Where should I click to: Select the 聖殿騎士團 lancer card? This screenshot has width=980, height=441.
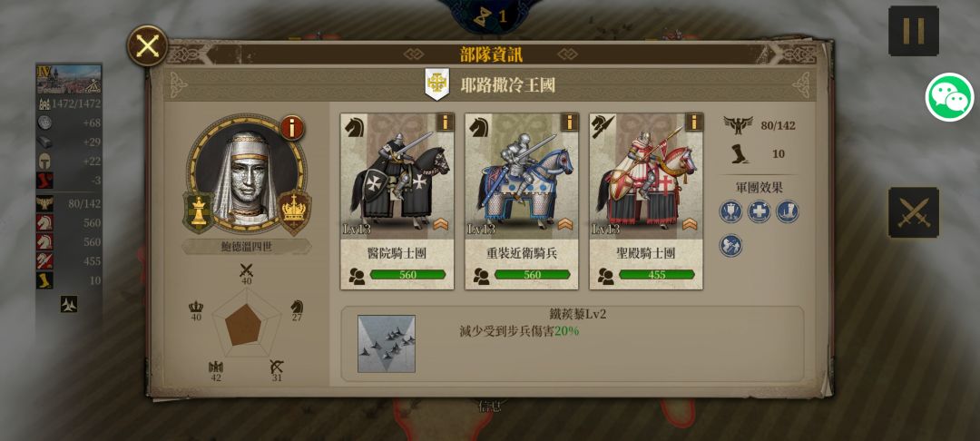point(646,201)
